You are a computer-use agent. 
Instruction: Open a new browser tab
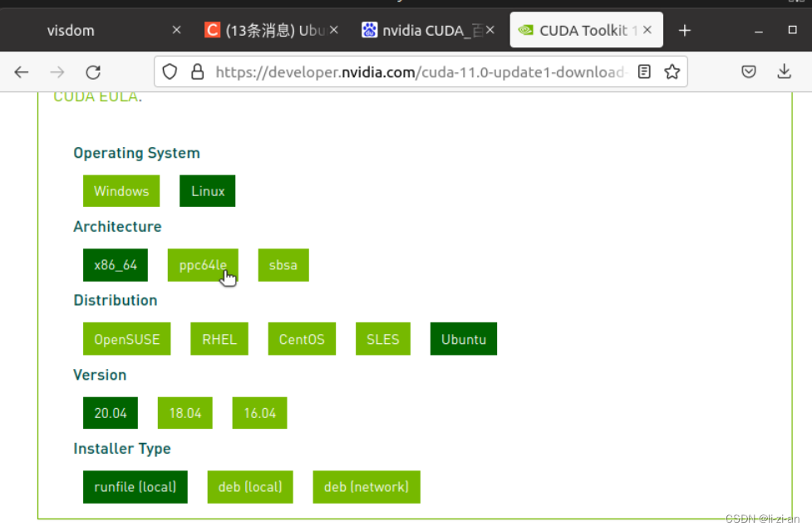coord(684,30)
